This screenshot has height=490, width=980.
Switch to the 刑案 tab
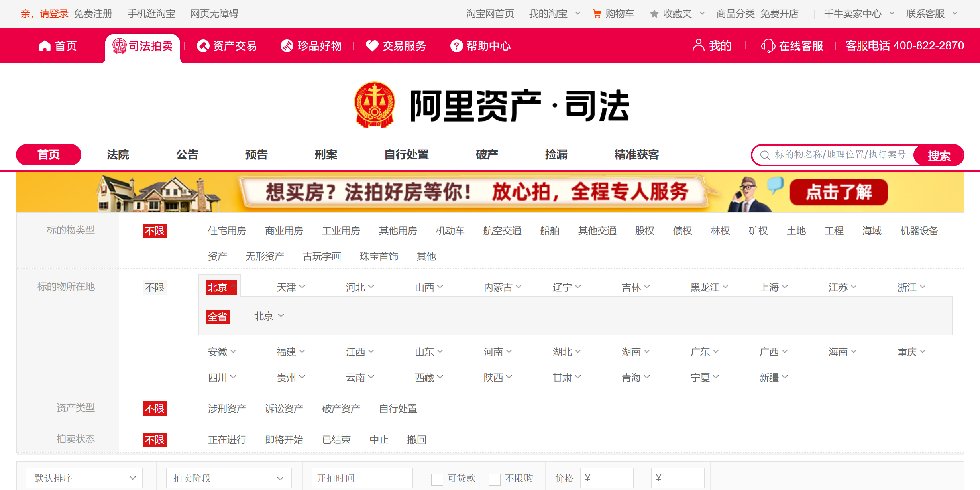326,155
